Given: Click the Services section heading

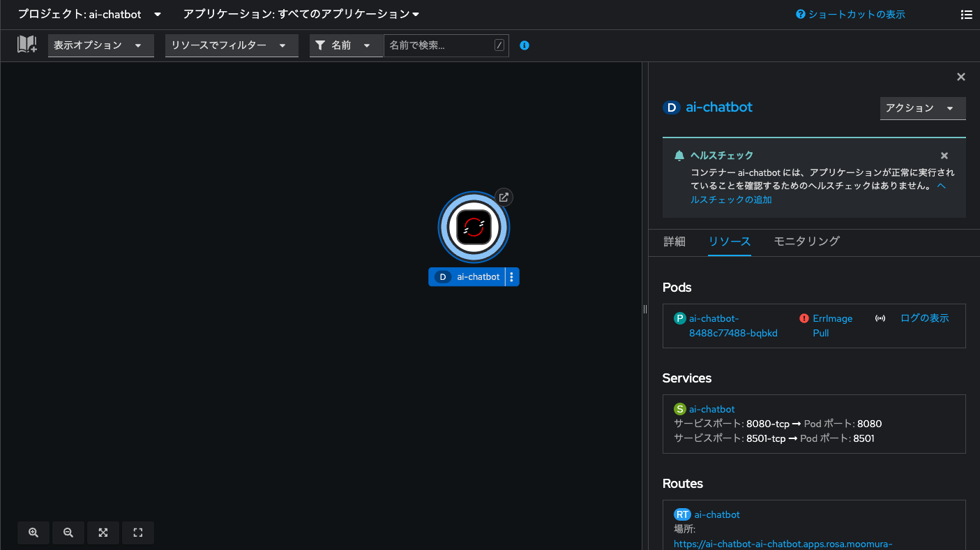Looking at the screenshot, I should click(687, 378).
